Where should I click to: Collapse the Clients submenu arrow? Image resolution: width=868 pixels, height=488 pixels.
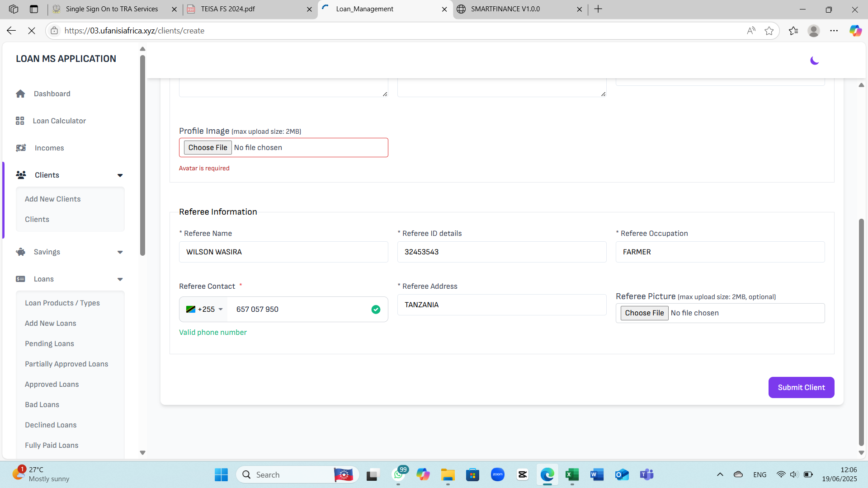(120, 175)
